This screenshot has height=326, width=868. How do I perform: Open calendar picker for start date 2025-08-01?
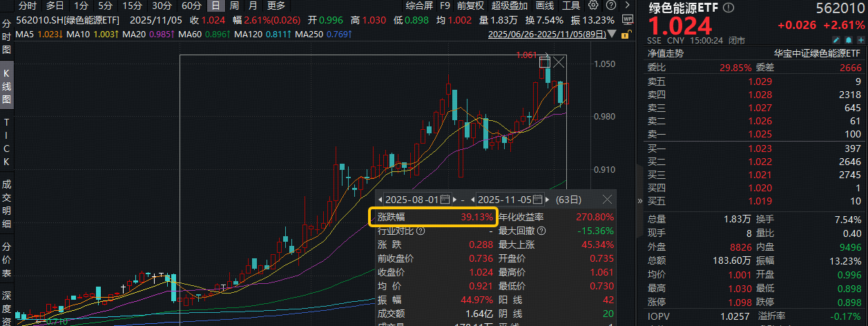[x=445, y=199]
